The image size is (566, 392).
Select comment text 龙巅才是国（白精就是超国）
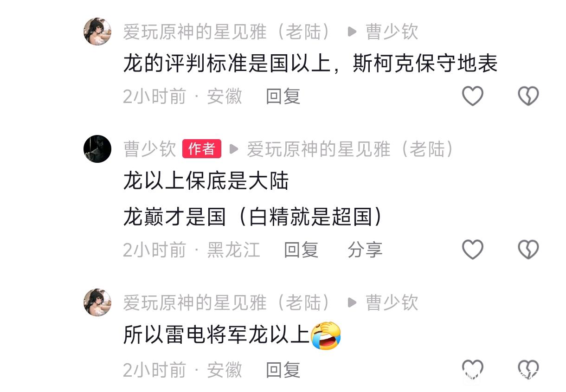tap(254, 217)
